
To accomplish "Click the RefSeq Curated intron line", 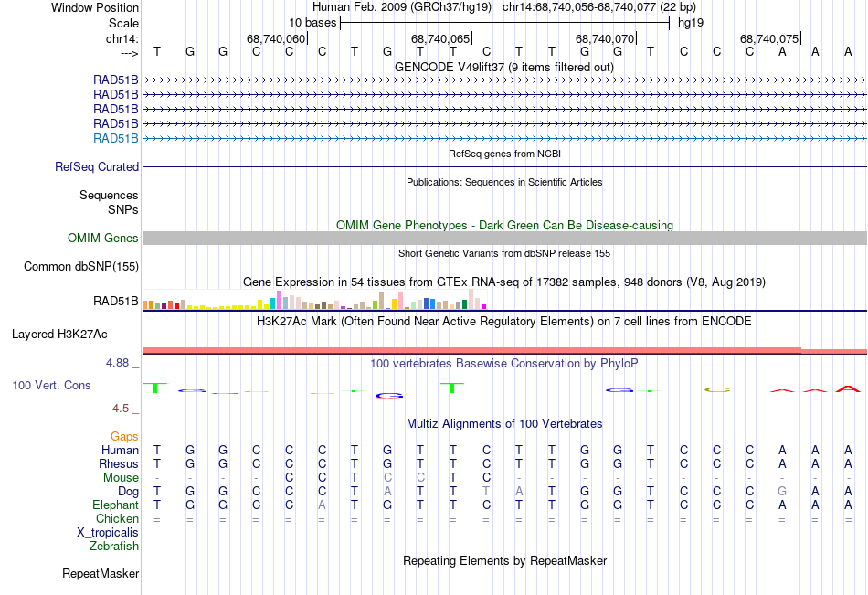I will (x=504, y=166).
